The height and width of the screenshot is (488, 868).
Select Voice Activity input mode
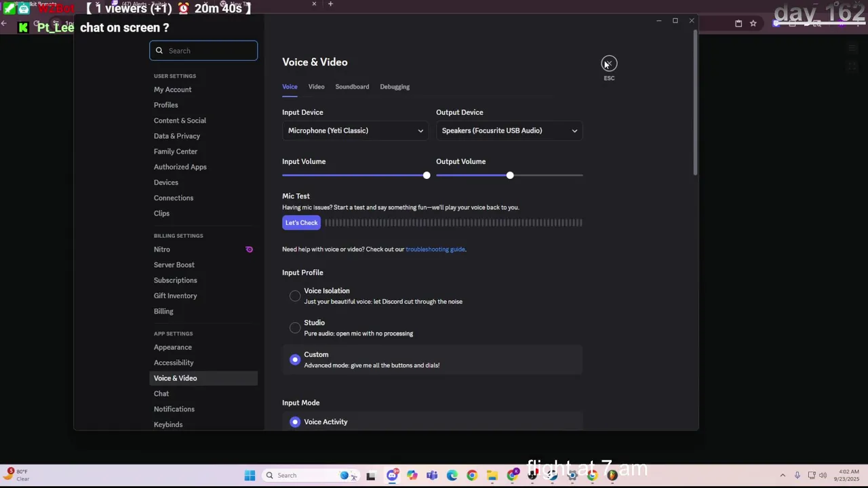tap(295, 422)
